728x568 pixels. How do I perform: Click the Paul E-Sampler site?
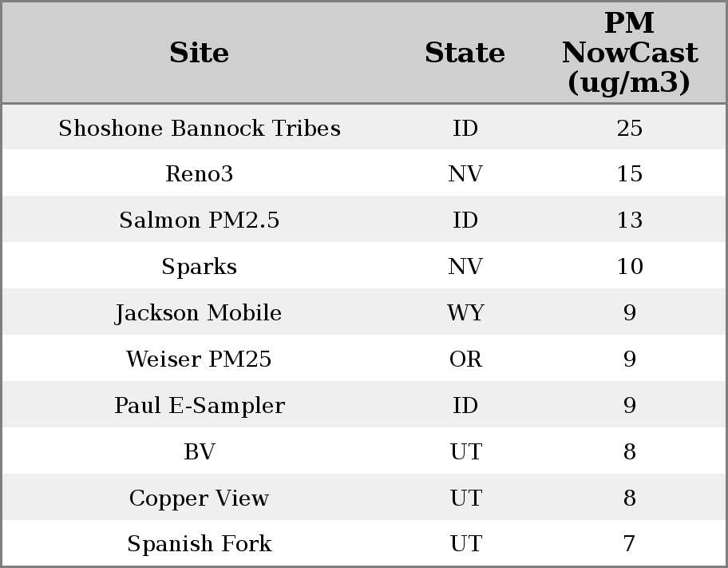click(200, 406)
